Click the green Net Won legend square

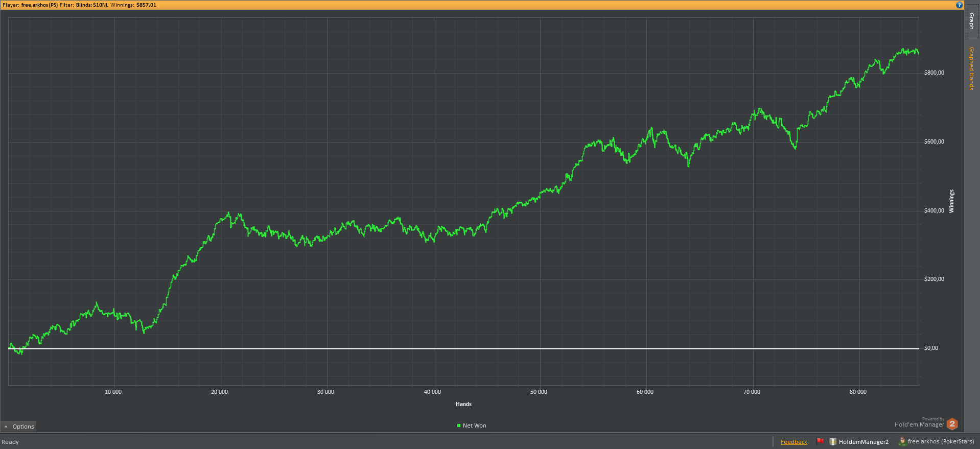pyautogui.click(x=459, y=426)
